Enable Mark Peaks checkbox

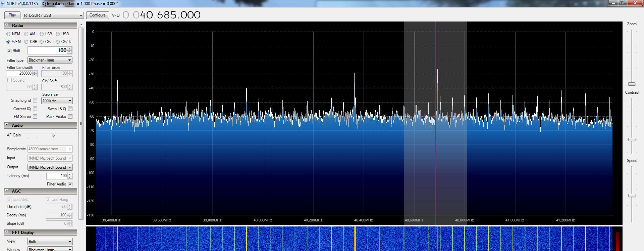[70, 117]
